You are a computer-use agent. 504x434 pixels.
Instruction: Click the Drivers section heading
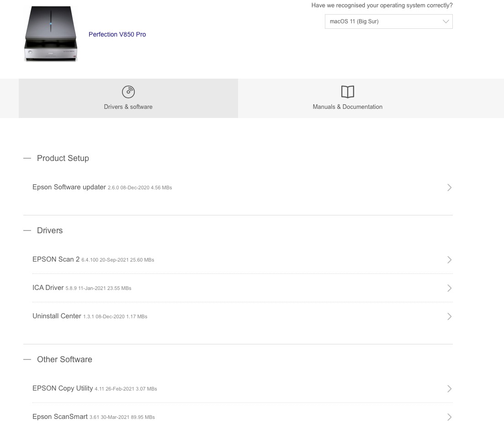(x=50, y=230)
